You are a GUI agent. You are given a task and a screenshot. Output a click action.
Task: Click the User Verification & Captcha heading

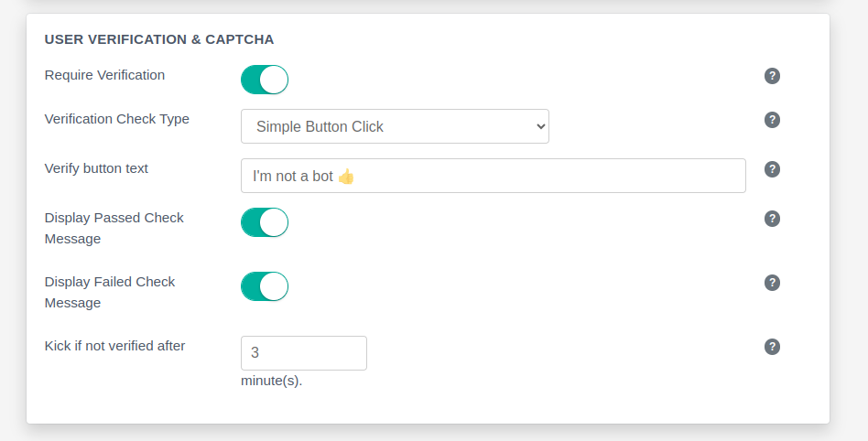pyautogui.click(x=159, y=39)
